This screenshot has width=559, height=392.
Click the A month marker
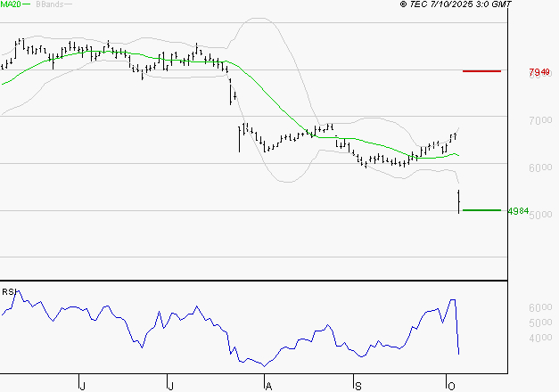[x=269, y=386]
